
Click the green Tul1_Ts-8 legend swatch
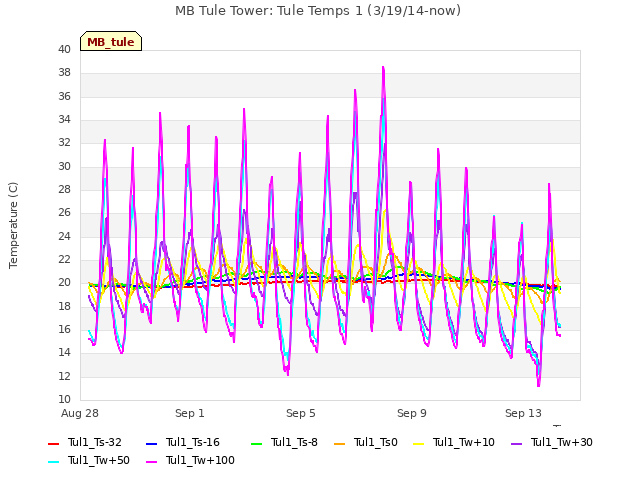[x=256, y=443]
